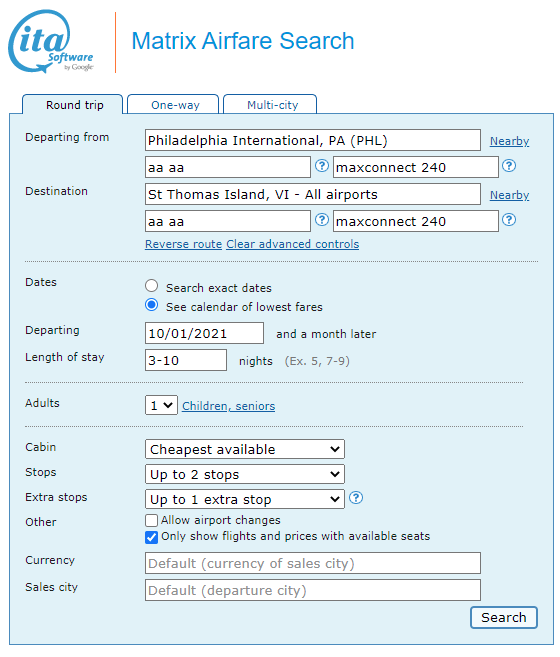560x657 pixels.
Task: Expand the Cabin dropdown showing Cheapest available
Action: (x=245, y=449)
